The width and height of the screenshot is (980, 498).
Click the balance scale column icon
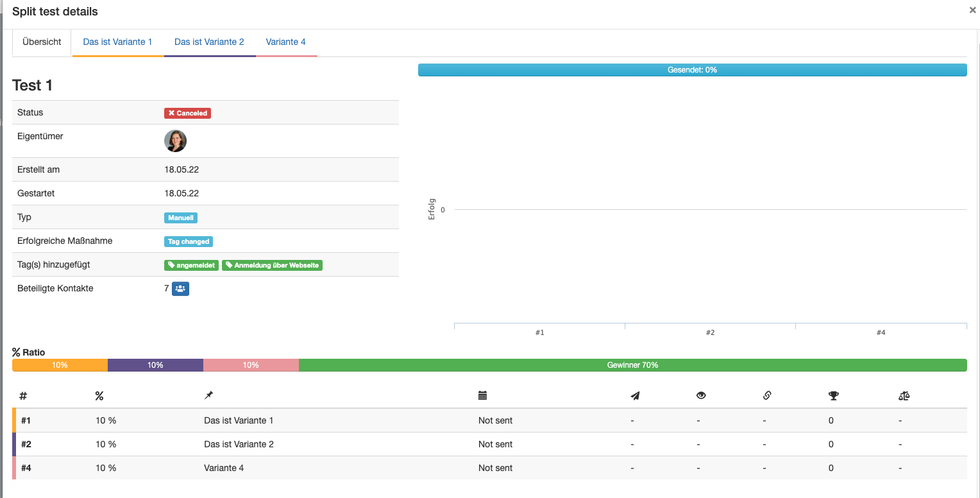point(904,396)
